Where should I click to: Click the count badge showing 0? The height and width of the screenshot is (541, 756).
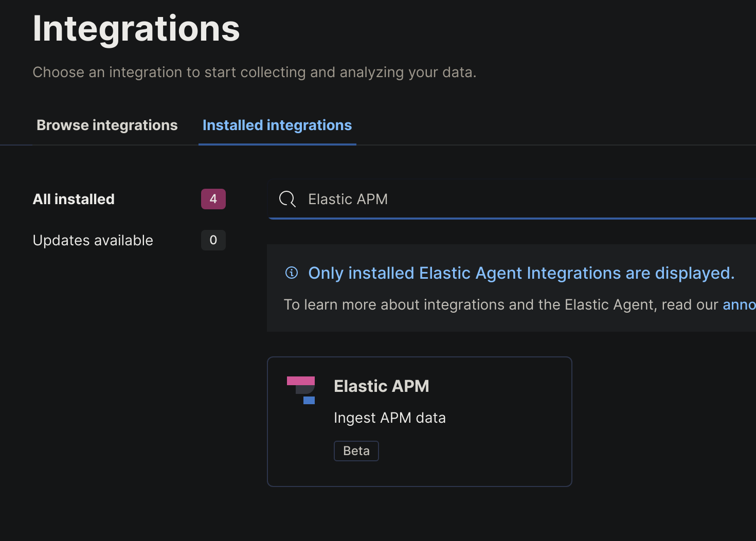point(213,240)
